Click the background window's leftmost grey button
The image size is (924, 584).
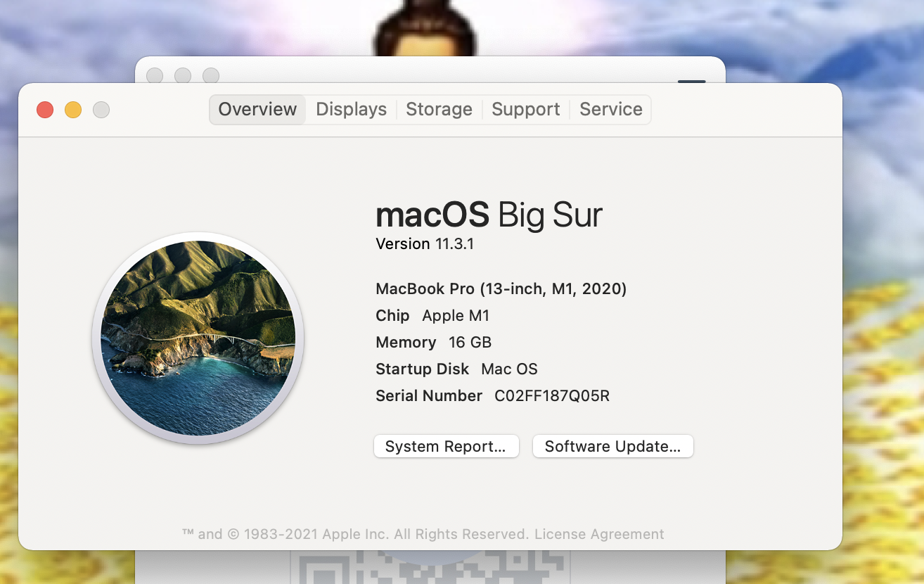pyautogui.click(x=155, y=75)
